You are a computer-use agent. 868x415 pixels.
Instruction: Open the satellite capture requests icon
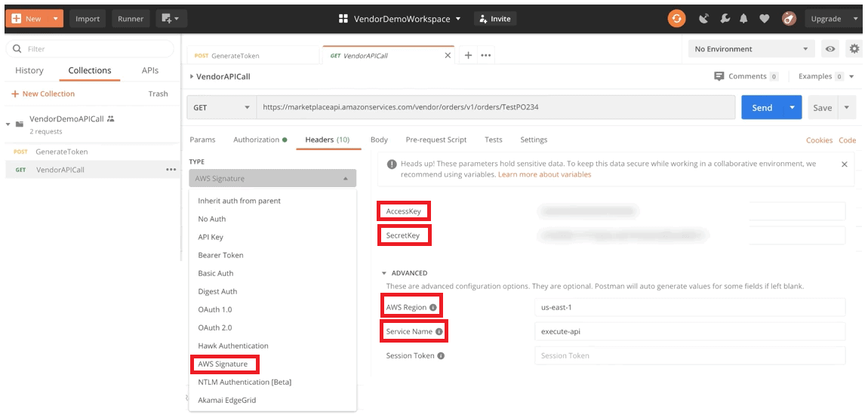703,18
